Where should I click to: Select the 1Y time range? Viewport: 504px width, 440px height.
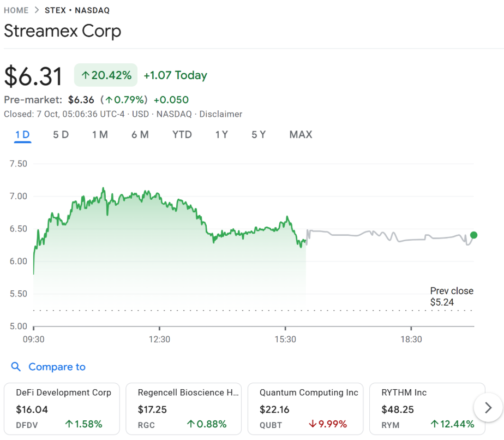click(221, 134)
